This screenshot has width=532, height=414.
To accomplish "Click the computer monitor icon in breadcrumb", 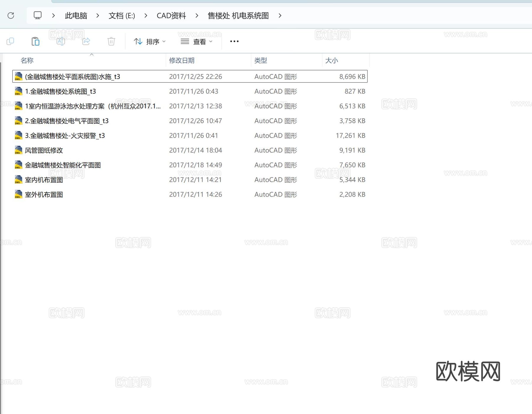I will click(x=38, y=15).
